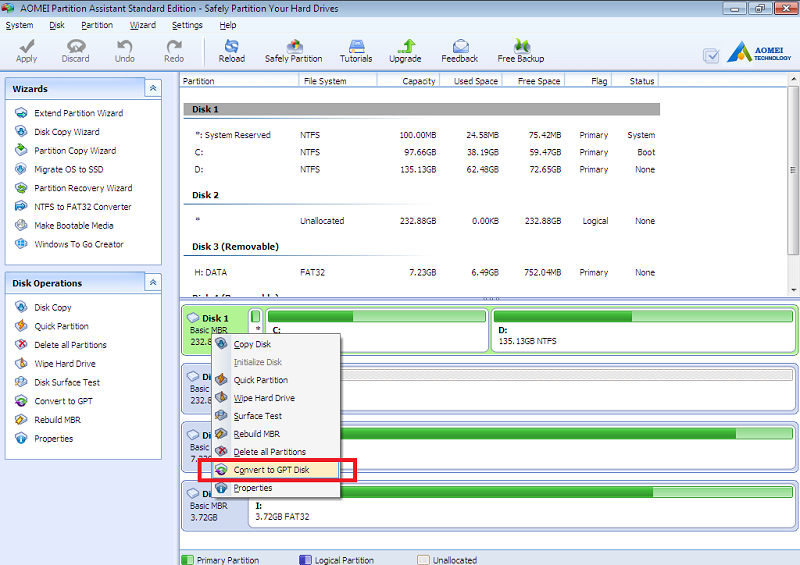Image resolution: width=800 pixels, height=565 pixels.
Task: Click the NTFS to FAT32 Converter icon
Action: click(21, 206)
